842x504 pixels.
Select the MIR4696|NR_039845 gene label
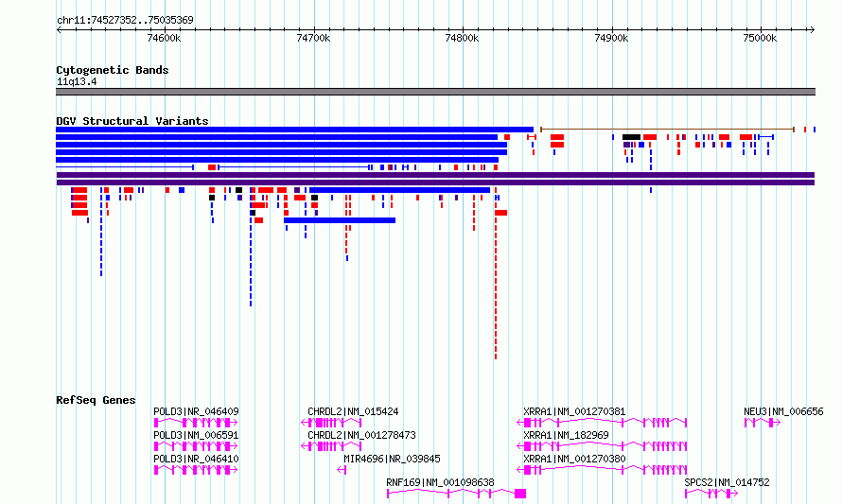coord(392,459)
